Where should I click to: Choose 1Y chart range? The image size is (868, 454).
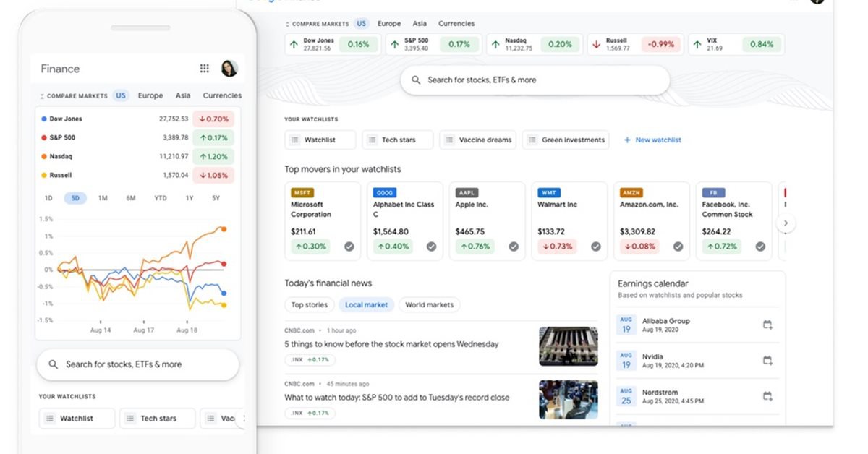click(x=190, y=198)
